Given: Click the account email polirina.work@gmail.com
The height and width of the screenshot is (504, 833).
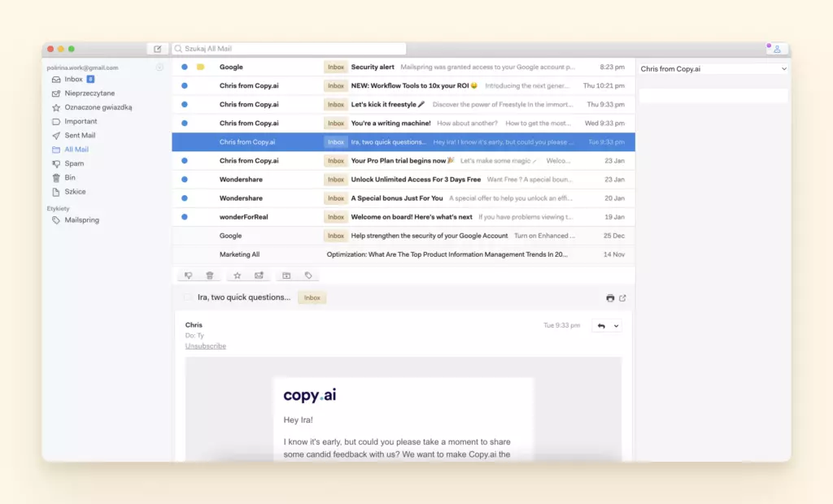Looking at the screenshot, I should click(82, 68).
